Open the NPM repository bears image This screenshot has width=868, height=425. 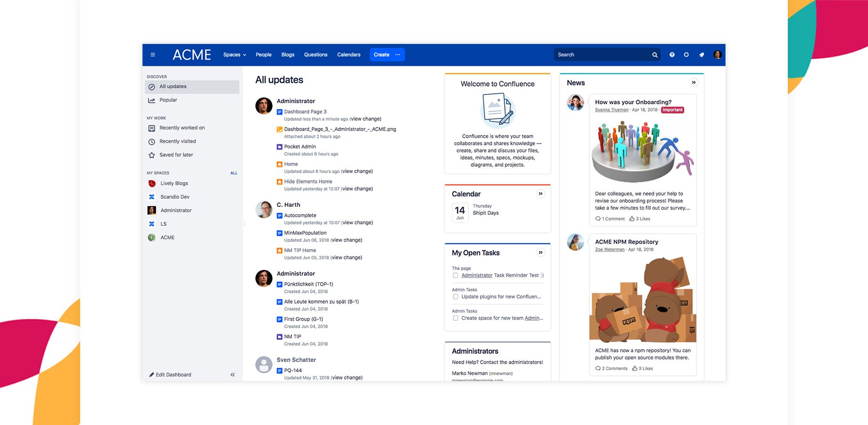coord(643,299)
